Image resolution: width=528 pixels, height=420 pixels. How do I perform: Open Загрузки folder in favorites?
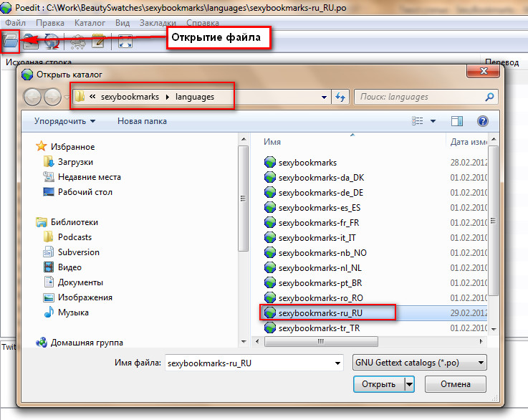[x=68, y=162]
